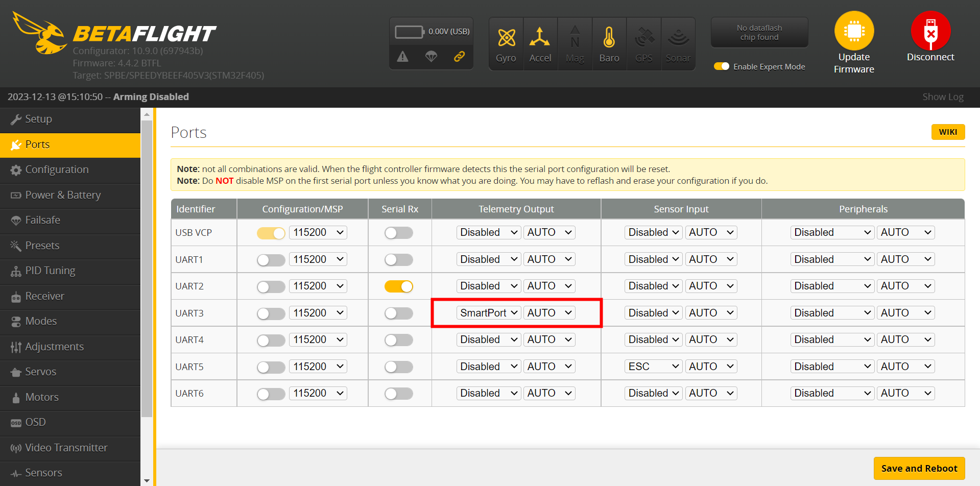Click Save and Reboot button

(x=919, y=468)
